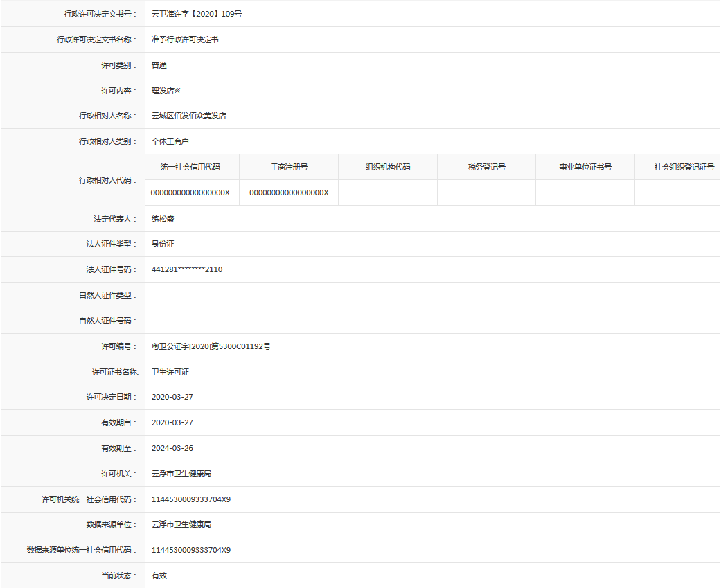Click the label 行政许可决定文书名称
The image size is (721, 588).
[96, 39]
